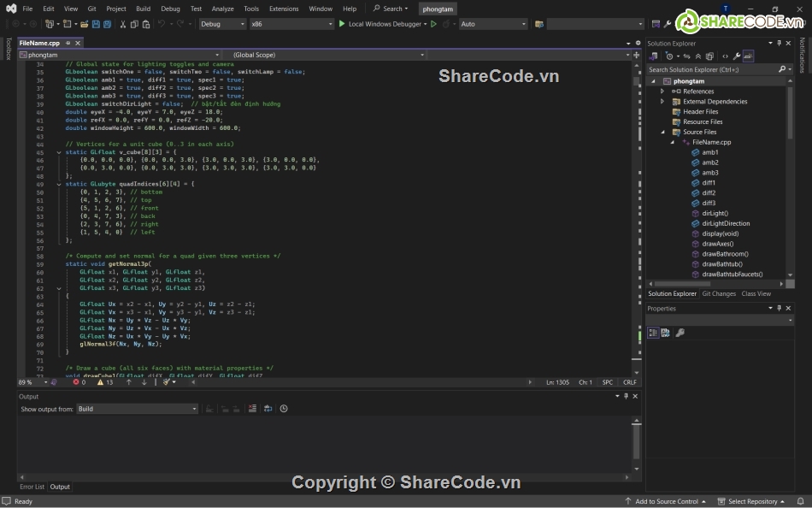This screenshot has width=812, height=508.
Task: Click Show All Files in Solution Explorer
Action: (x=710, y=56)
